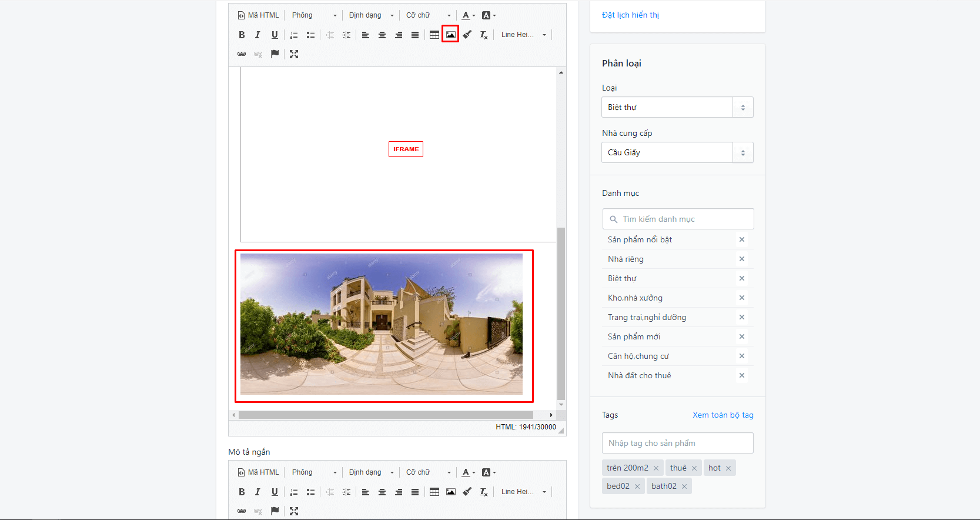This screenshot has height=520, width=980.
Task: Switch top editor to Mã HTML view
Action: (258, 15)
